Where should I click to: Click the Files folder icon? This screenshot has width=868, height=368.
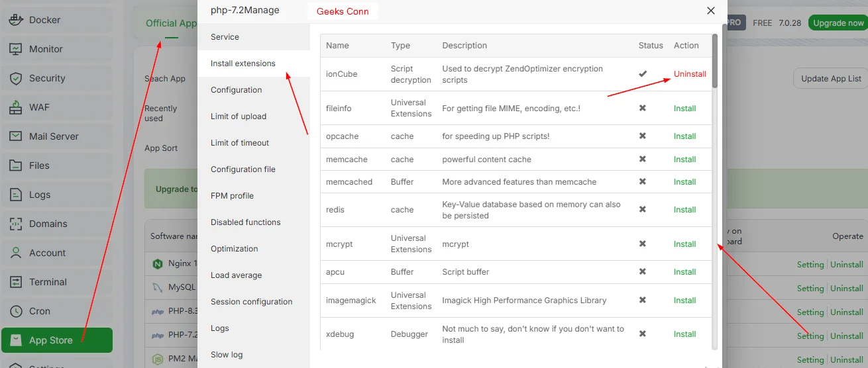[17, 165]
